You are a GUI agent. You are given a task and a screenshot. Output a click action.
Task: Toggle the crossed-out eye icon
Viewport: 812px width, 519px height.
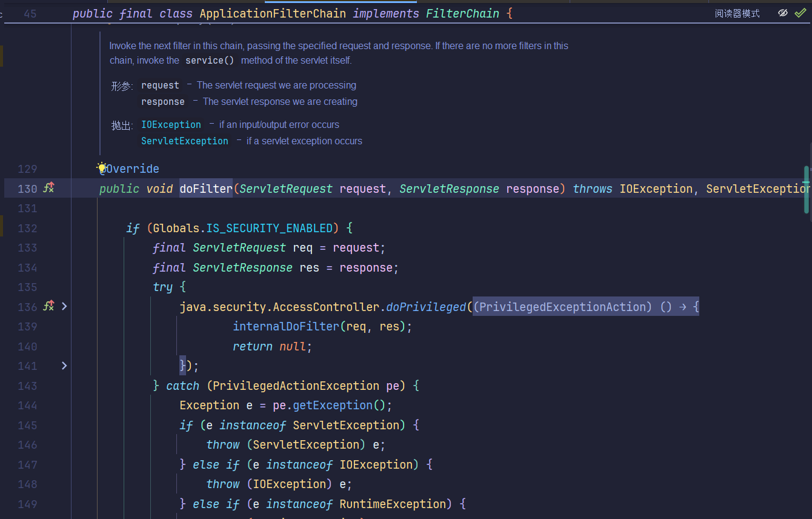(x=783, y=13)
